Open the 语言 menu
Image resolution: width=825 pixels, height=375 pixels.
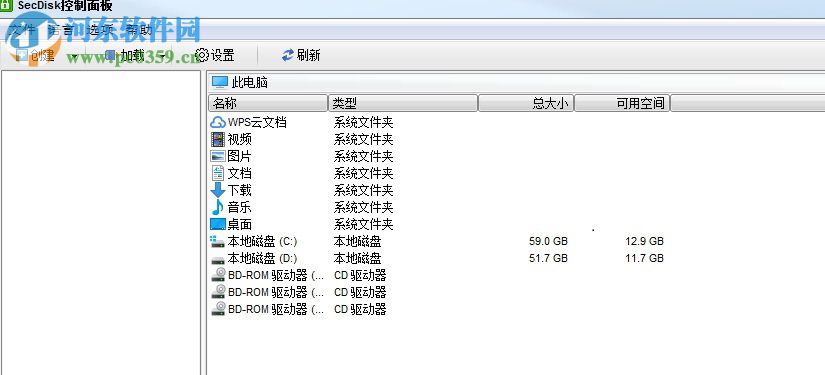(60, 29)
